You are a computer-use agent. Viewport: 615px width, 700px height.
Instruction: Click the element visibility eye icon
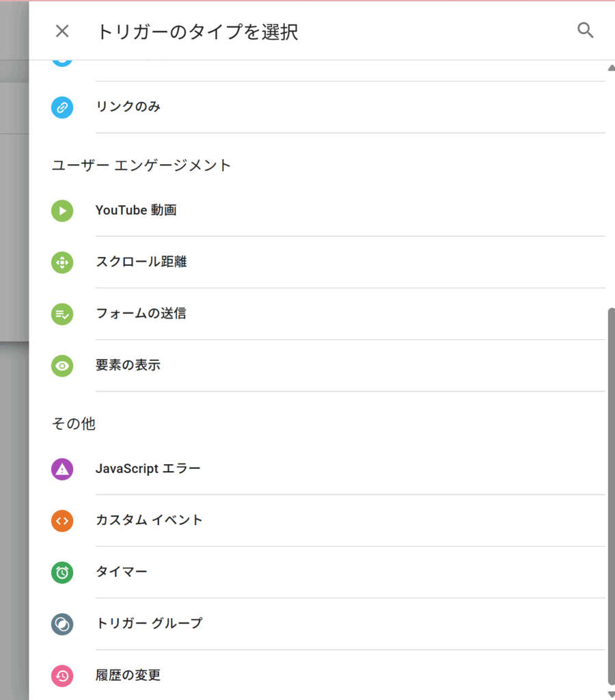click(62, 366)
